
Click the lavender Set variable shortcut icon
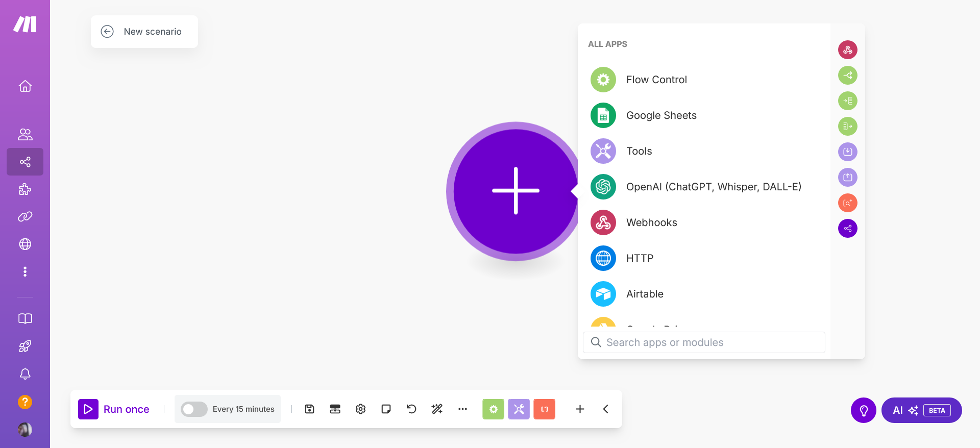point(848,152)
